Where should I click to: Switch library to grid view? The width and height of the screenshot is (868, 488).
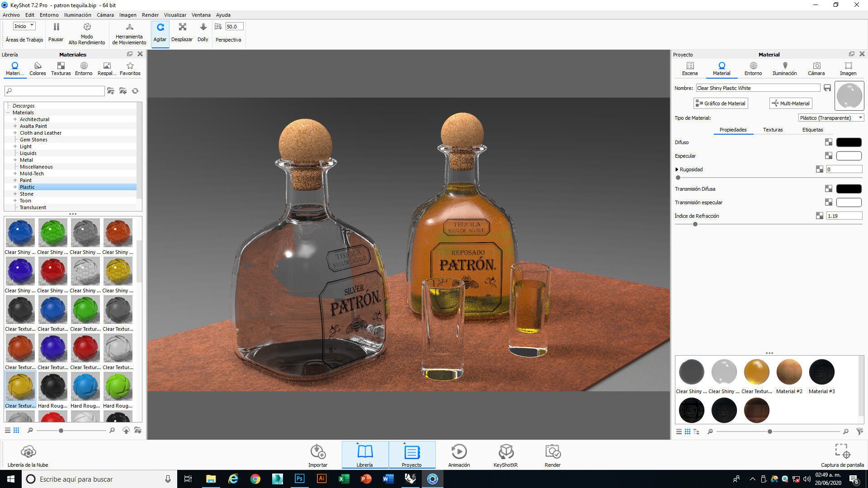(16, 430)
